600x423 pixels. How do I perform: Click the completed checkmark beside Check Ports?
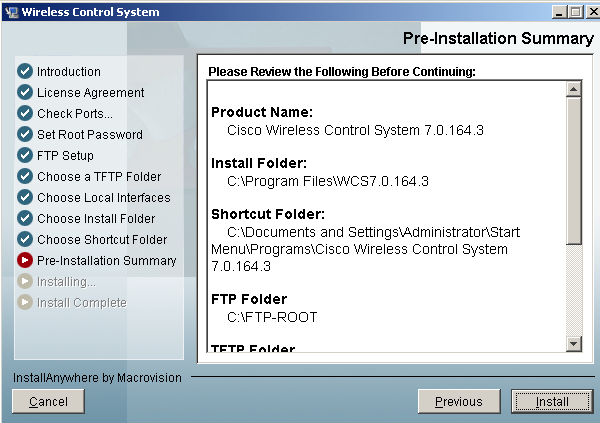pyautogui.click(x=25, y=114)
